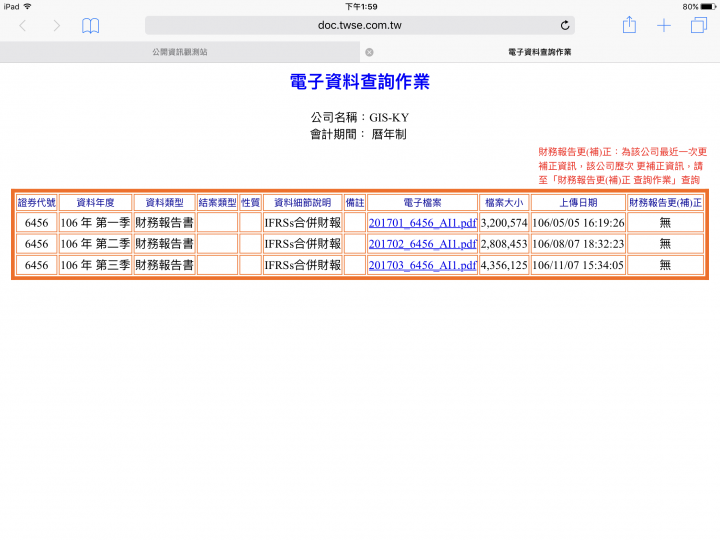Viewport: 720px width, 540px height.
Task: Open the share sheet icon
Action: (629, 25)
